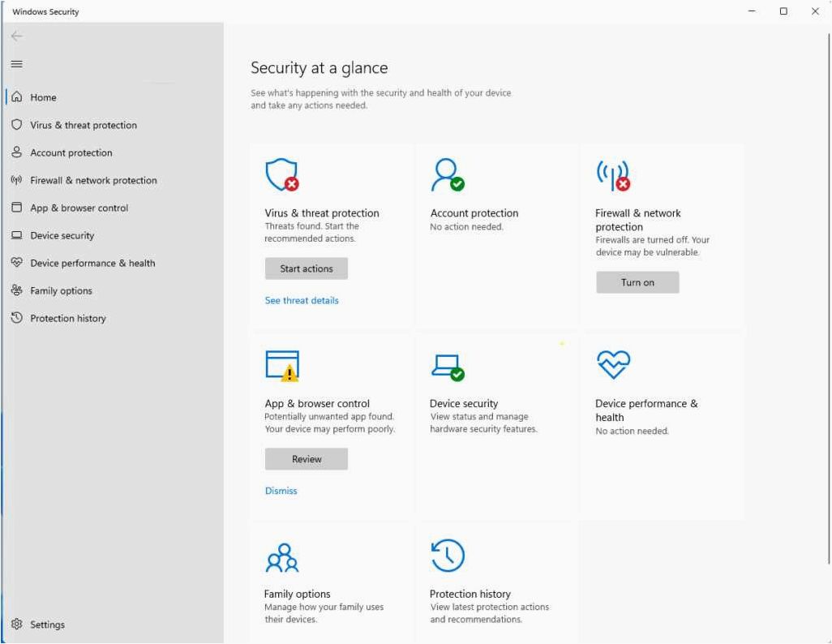Click the large heart health icon
832x644 pixels.
click(613, 365)
